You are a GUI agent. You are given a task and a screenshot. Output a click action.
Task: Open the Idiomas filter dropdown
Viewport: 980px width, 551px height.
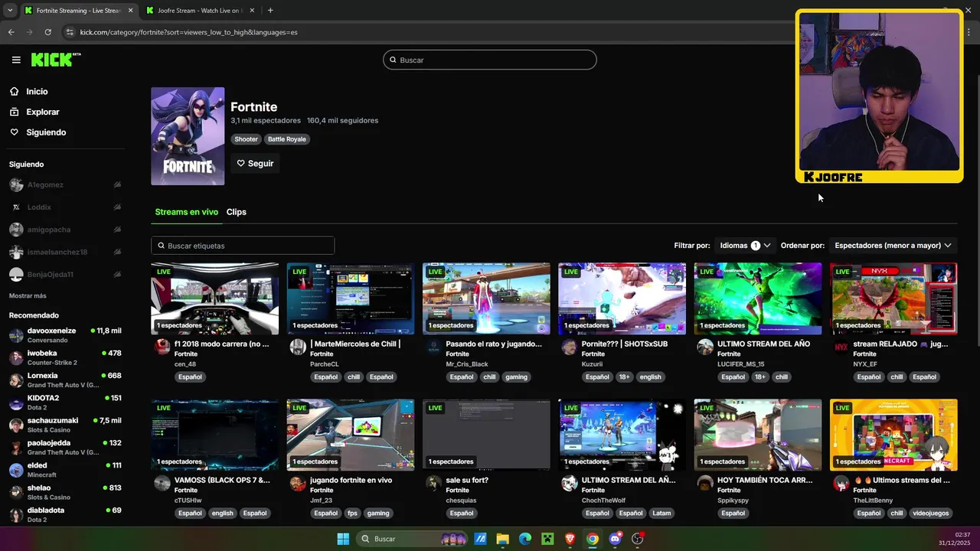coord(745,246)
